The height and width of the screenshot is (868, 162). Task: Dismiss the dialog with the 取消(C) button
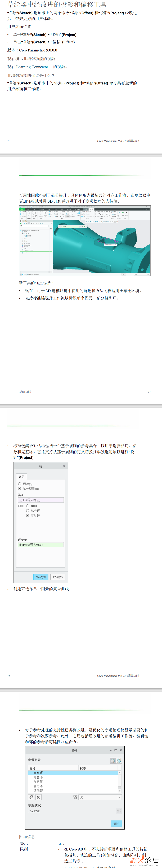coord(58,577)
